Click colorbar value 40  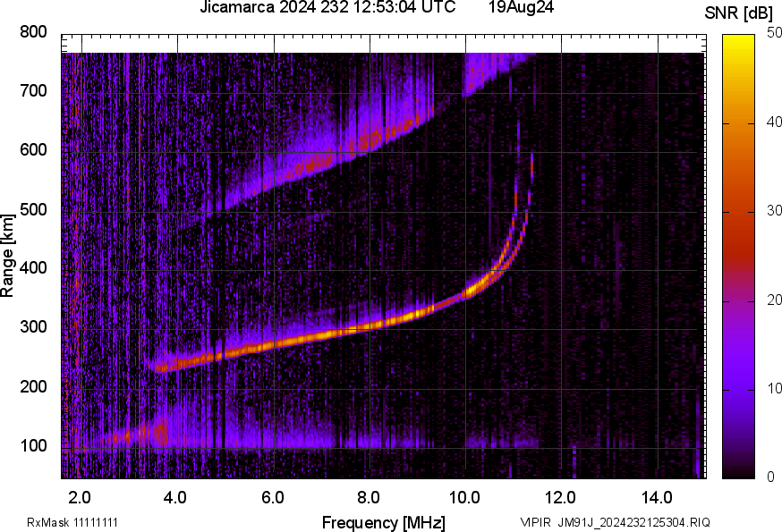click(774, 122)
